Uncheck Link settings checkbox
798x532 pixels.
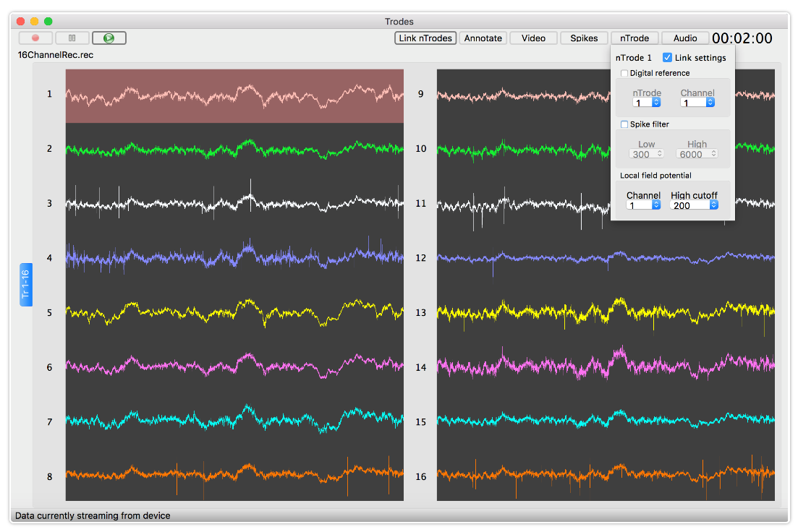click(x=667, y=58)
